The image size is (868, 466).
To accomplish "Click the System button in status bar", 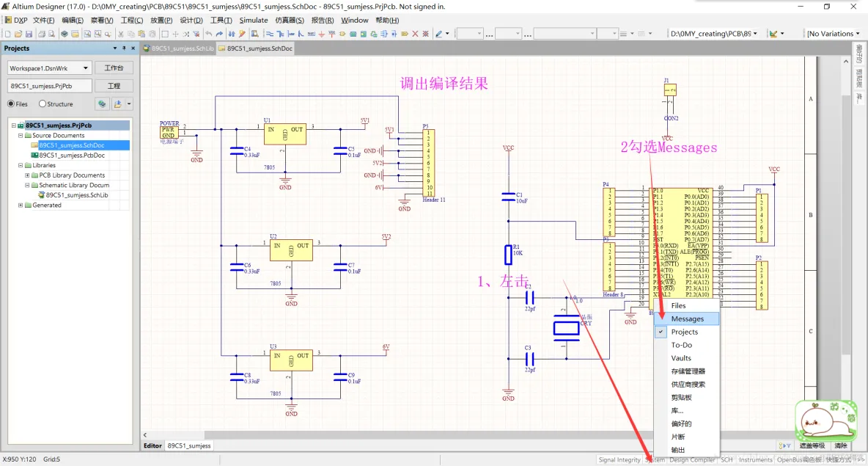I will click(655, 460).
